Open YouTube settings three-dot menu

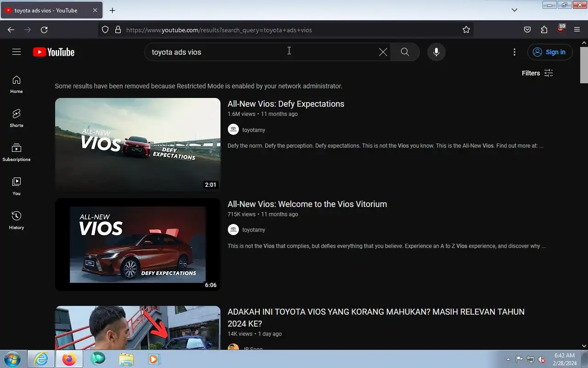pyautogui.click(x=514, y=52)
